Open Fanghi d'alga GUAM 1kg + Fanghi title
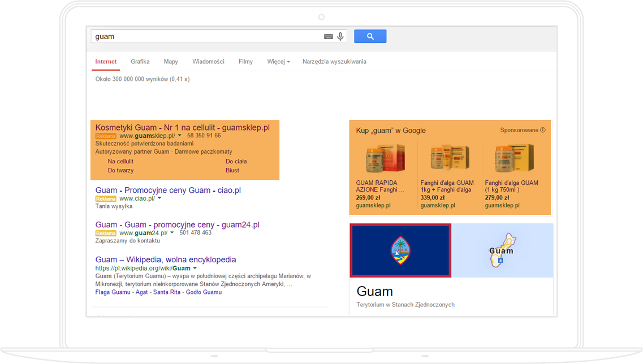 [447, 186]
